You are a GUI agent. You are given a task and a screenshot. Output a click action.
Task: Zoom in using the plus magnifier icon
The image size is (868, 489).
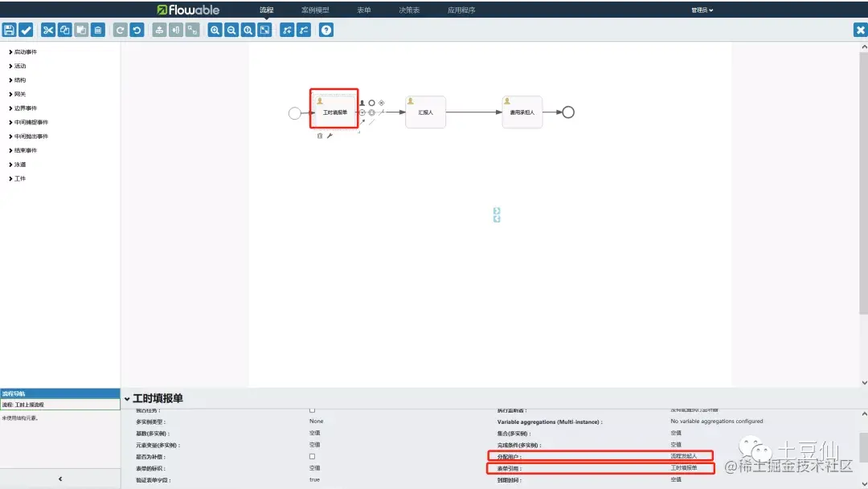215,30
